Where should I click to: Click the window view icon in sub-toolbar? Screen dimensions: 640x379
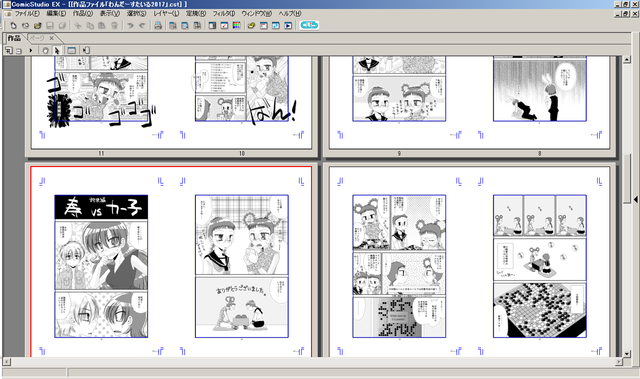[x=71, y=51]
